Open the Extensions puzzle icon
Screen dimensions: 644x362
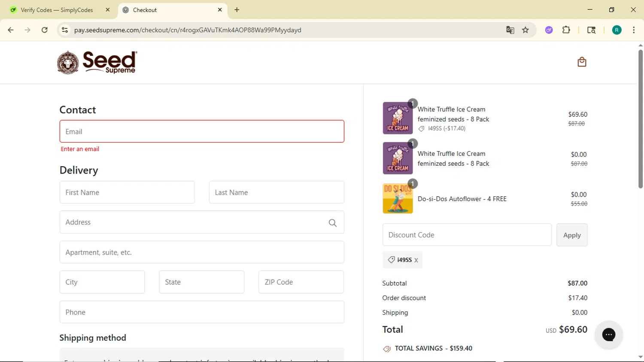(566, 30)
